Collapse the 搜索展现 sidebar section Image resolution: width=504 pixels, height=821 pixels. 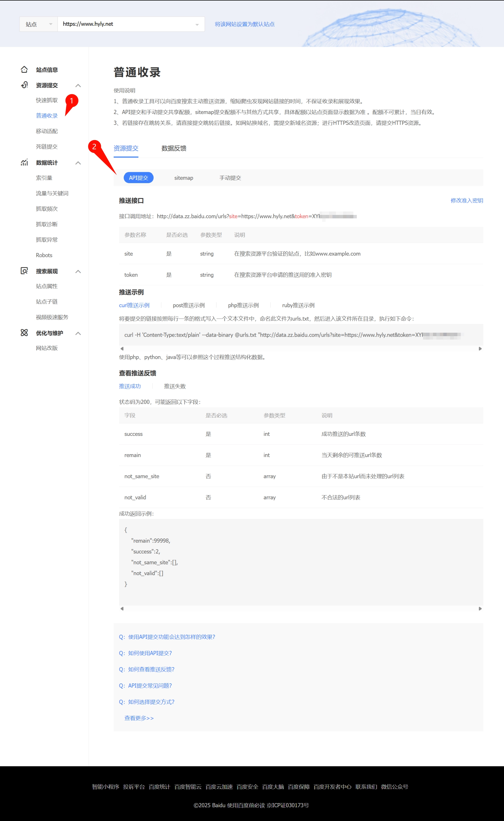pos(78,271)
